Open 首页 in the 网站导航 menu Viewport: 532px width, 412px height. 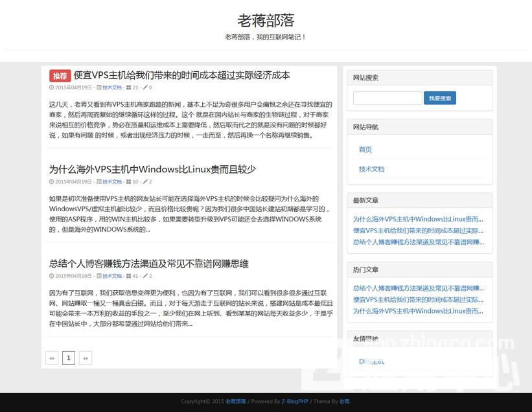click(365, 150)
